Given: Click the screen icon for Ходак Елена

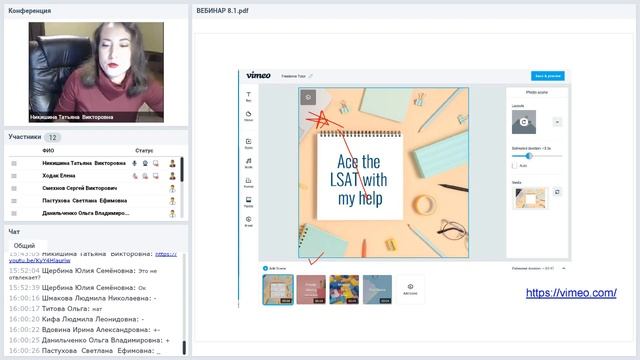Looking at the screenshot, I should [156, 176].
